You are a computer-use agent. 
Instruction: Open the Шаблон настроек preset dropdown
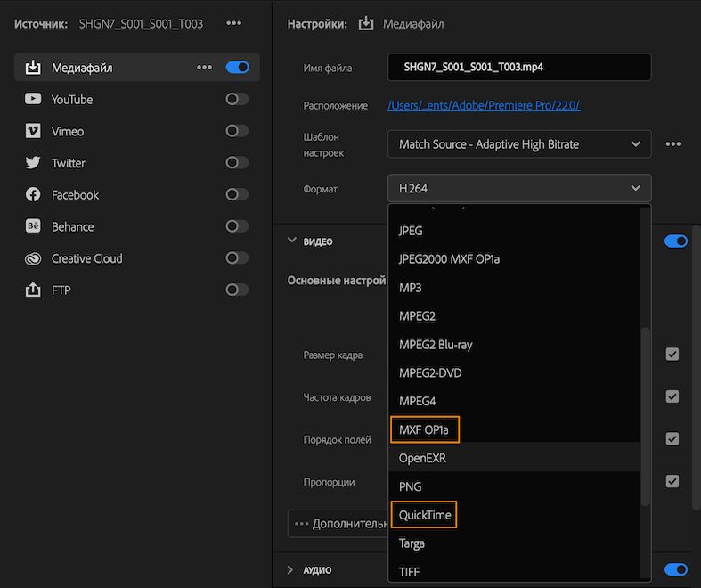[519, 144]
